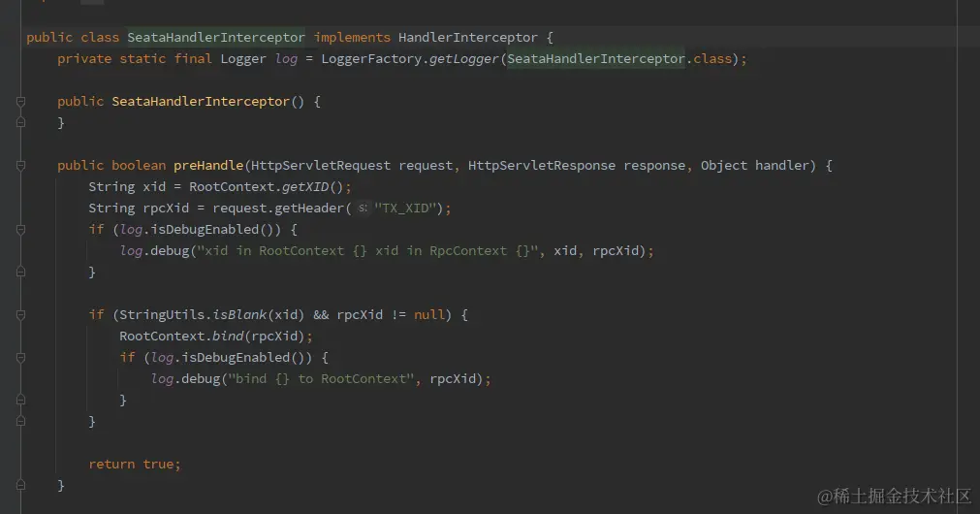
Task: Click fold end marker closing the StringUtils.isBlank block
Action: (20, 422)
